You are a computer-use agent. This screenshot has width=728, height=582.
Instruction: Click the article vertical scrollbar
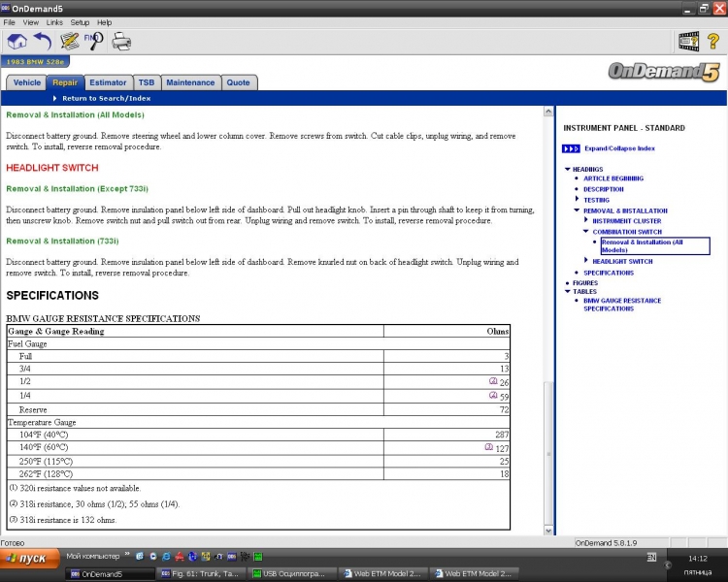(549, 291)
